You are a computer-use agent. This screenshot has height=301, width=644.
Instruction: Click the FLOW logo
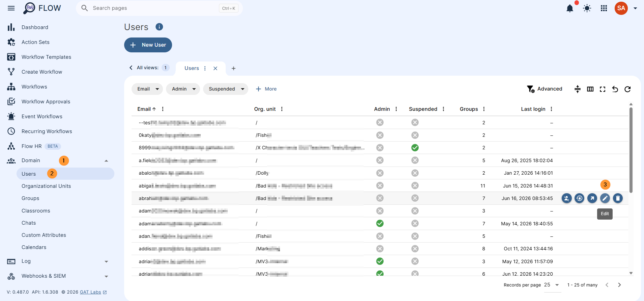point(42,8)
